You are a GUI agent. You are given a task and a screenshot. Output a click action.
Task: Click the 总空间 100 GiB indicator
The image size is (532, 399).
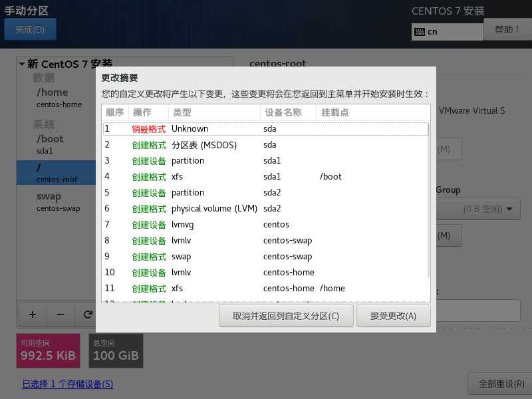click(116, 350)
